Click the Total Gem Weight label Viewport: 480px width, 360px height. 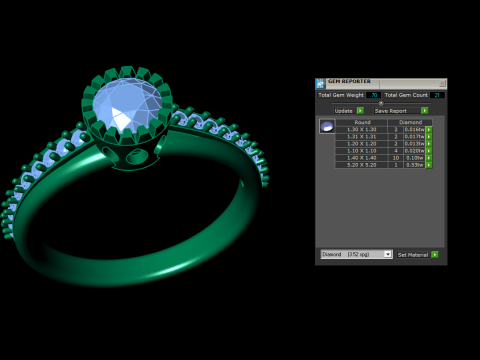(341, 95)
